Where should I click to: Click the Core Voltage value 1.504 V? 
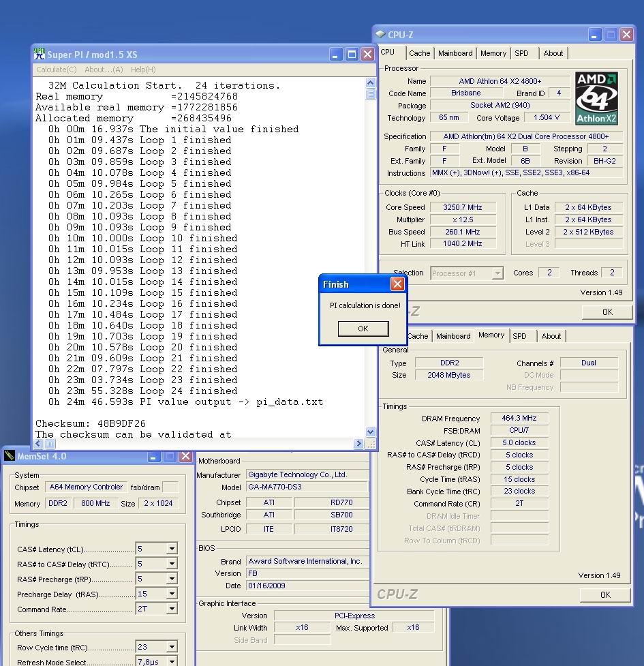[x=547, y=117]
